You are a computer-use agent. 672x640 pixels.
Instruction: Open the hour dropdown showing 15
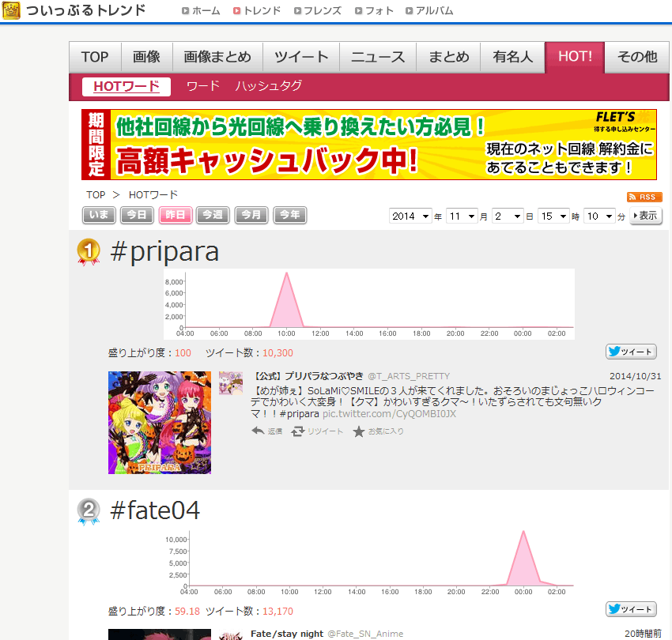click(x=553, y=215)
